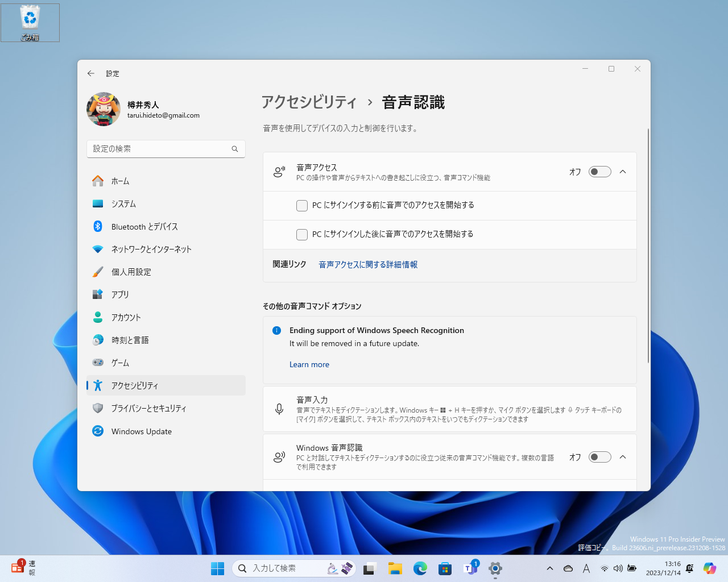Launch Copilot from the taskbar
The image size is (728, 582).
coord(709,568)
